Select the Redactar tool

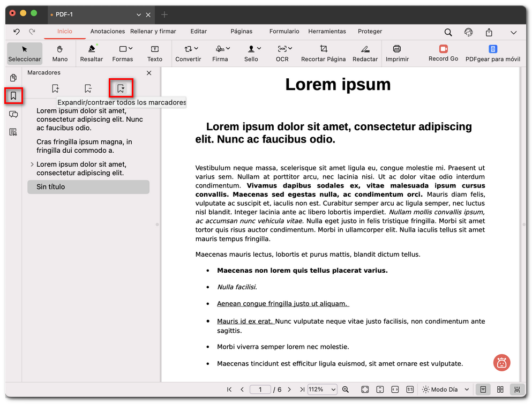pos(365,53)
